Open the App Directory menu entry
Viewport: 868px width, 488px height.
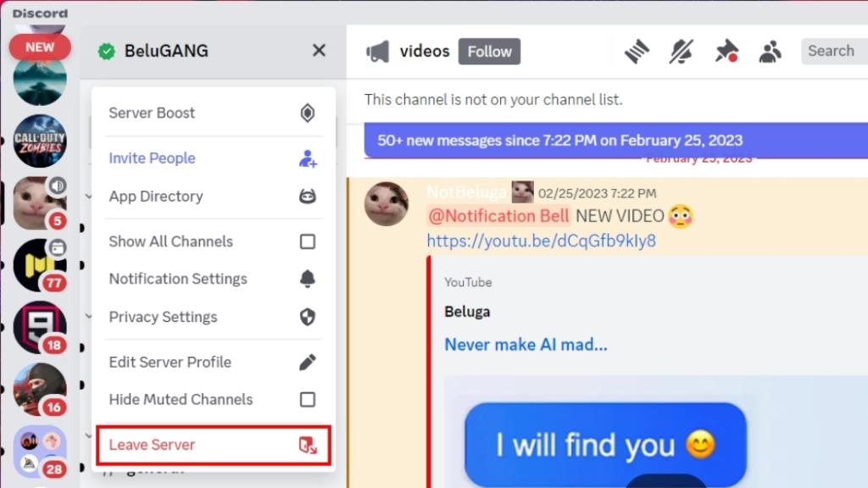pyautogui.click(x=155, y=196)
